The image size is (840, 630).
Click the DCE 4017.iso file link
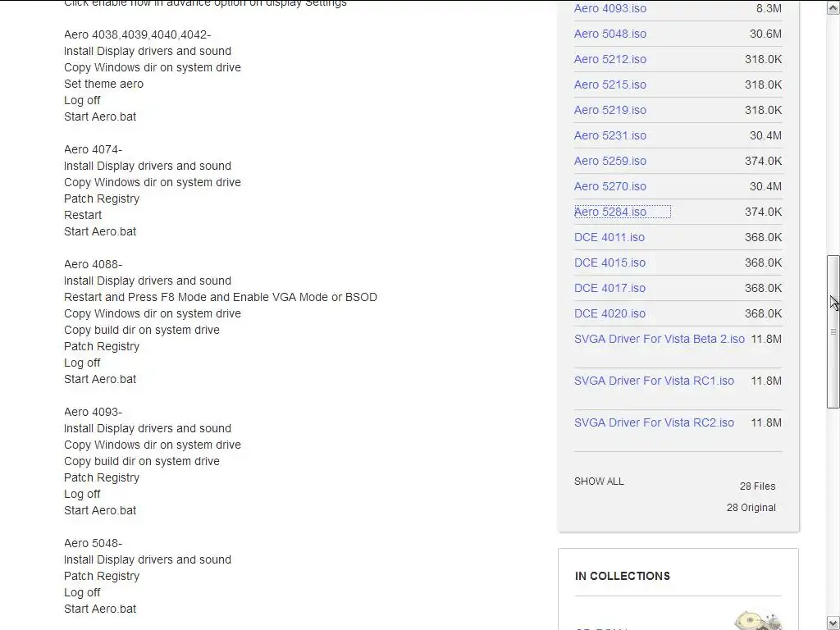click(x=609, y=288)
